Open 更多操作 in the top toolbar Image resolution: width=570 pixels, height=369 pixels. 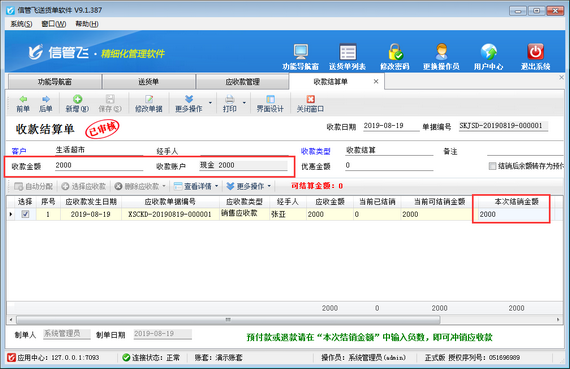click(x=189, y=104)
